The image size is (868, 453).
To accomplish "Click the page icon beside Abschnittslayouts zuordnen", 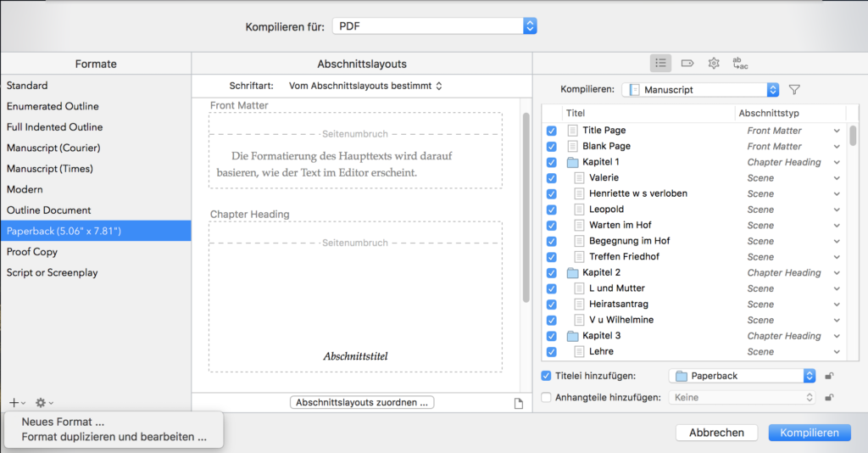I will pos(519,403).
